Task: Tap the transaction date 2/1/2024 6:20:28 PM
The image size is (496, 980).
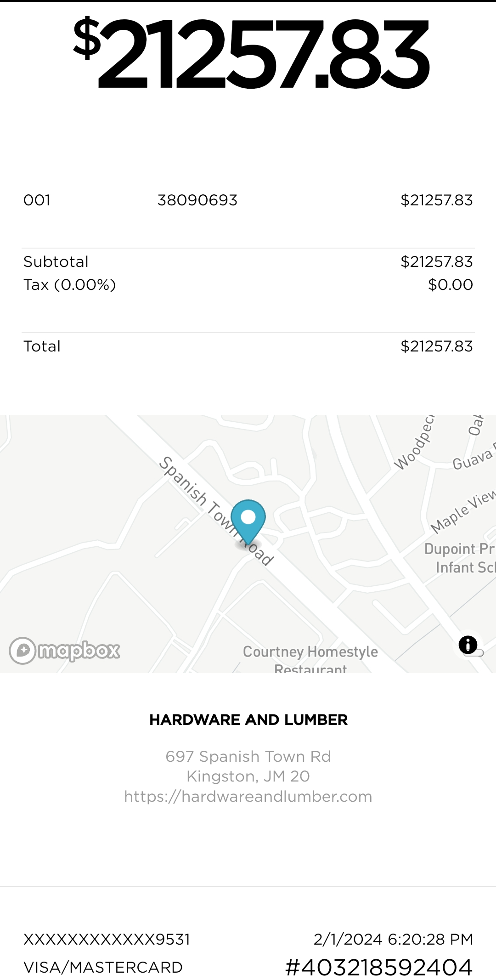Action: 393,939
